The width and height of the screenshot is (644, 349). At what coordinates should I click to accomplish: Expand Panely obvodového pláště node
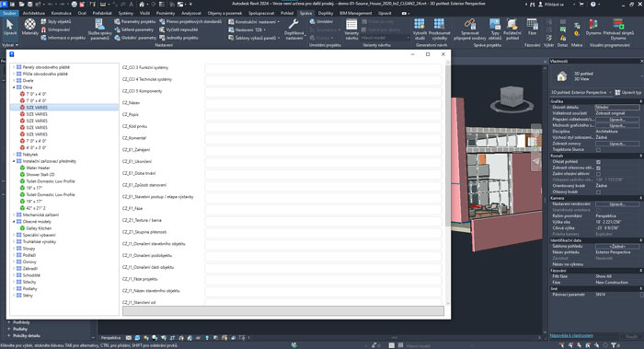coord(14,67)
